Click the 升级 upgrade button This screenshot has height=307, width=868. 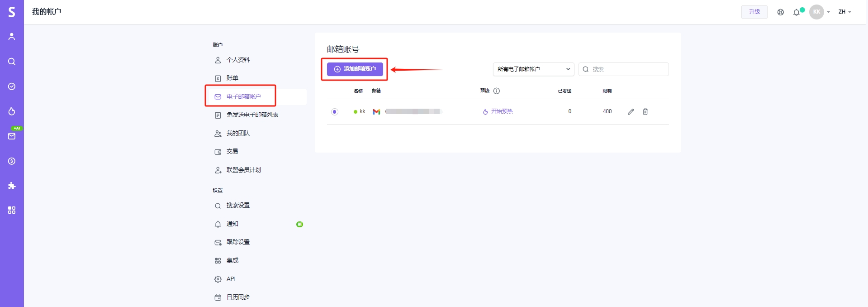tap(754, 12)
